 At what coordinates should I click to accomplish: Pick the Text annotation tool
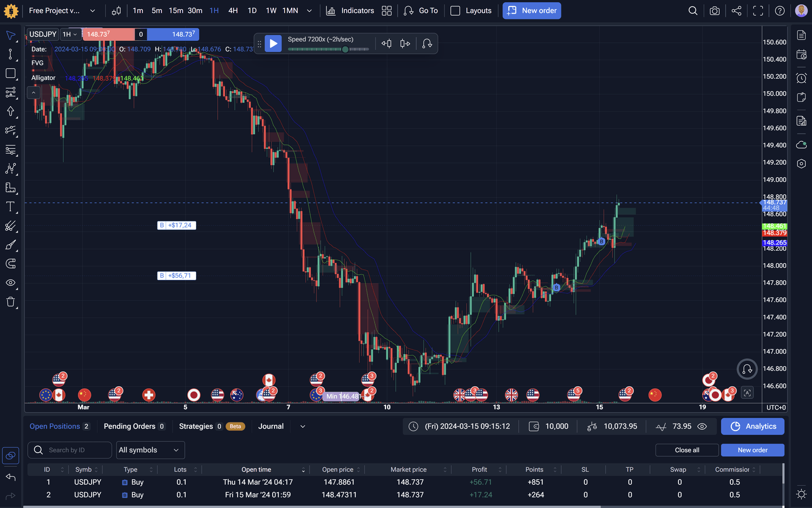pos(10,207)
